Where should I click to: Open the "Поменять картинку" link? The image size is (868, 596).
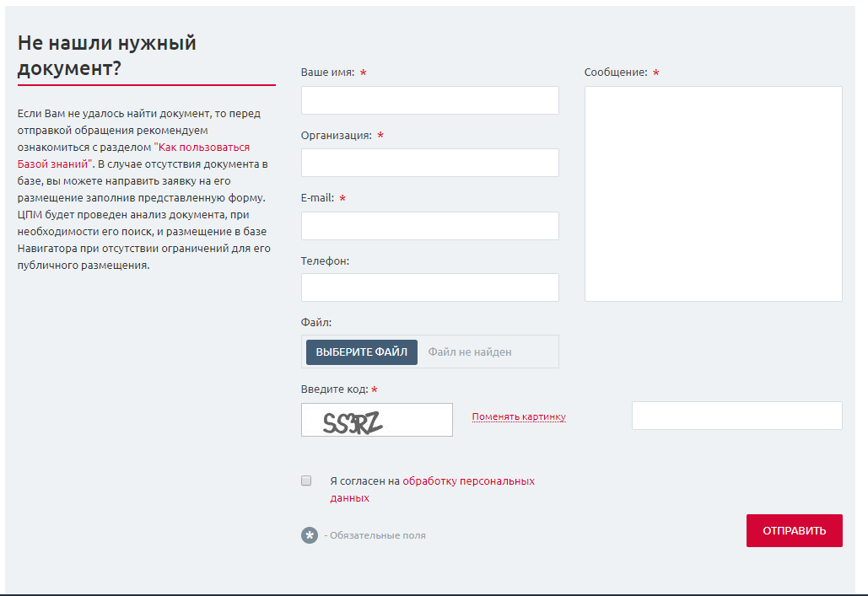(519, 416)
